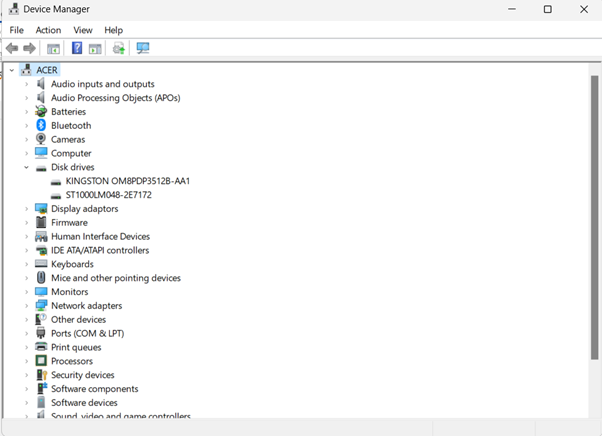
Task: Select Human Interface Devices entry
Action: 100,237
